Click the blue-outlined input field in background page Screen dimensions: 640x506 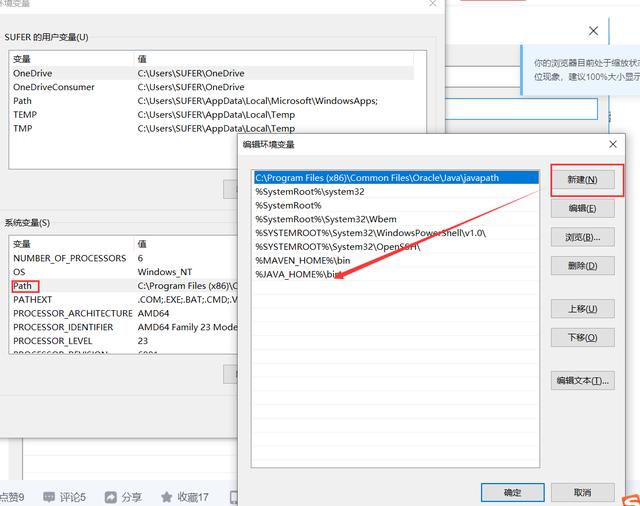(521, 109)
